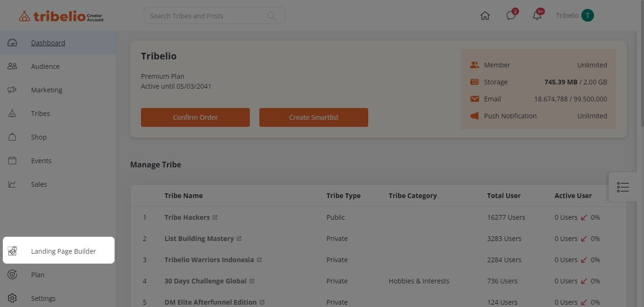Open the Tribe Hackers tribe link
The width and height of the screenshot is (644, 307).
coord(187,217)
